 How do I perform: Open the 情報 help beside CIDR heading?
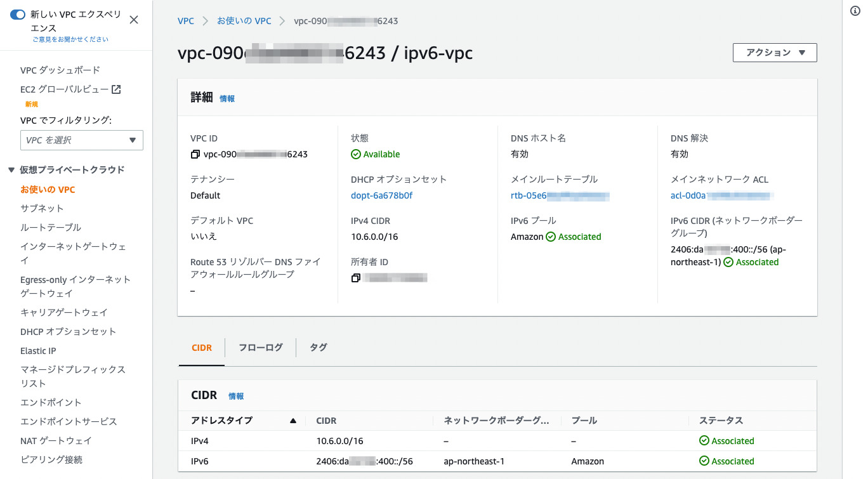(236, 395)
